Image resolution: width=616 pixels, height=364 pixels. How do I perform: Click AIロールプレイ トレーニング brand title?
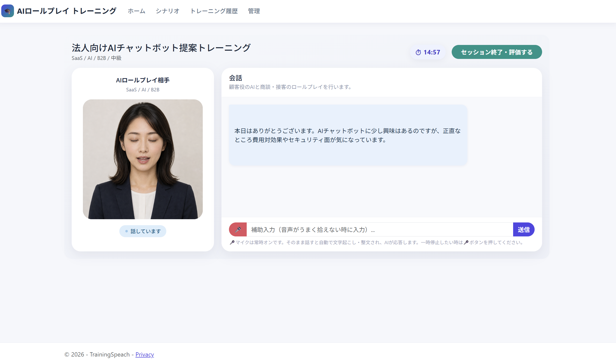(x=66, y=11)
